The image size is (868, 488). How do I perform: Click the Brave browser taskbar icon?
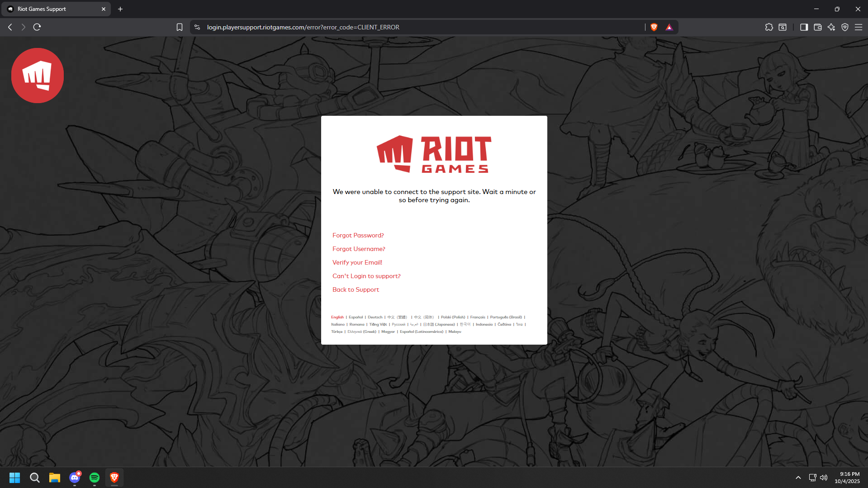[114, 478]
